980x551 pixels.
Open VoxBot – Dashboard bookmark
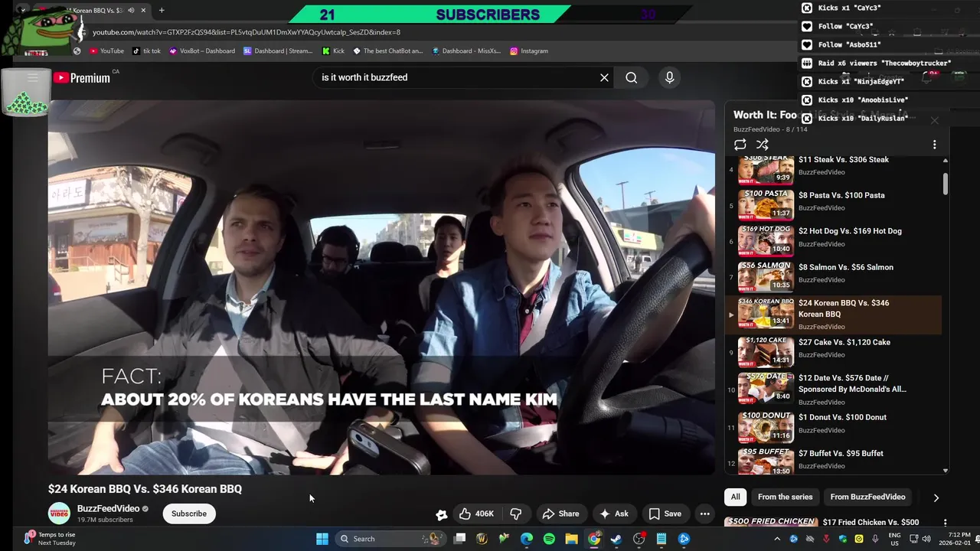202,51
